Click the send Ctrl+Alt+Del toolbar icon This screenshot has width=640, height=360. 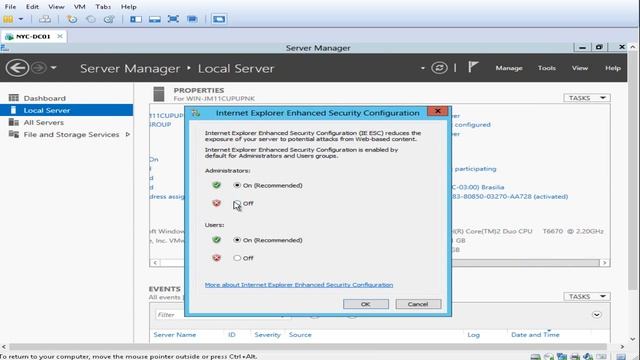45,19
